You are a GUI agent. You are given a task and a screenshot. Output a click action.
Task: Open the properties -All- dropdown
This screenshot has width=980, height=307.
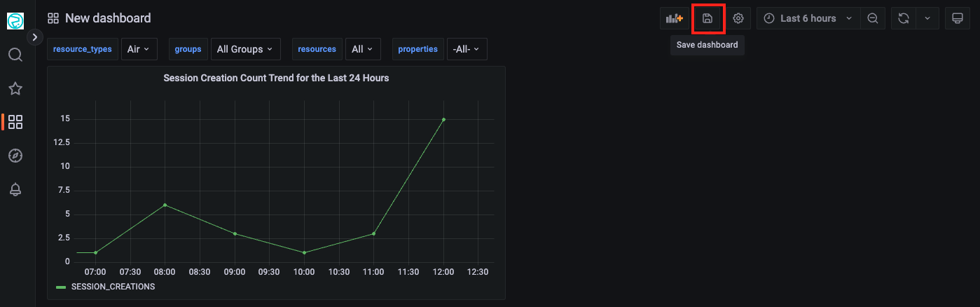(467, 49)
